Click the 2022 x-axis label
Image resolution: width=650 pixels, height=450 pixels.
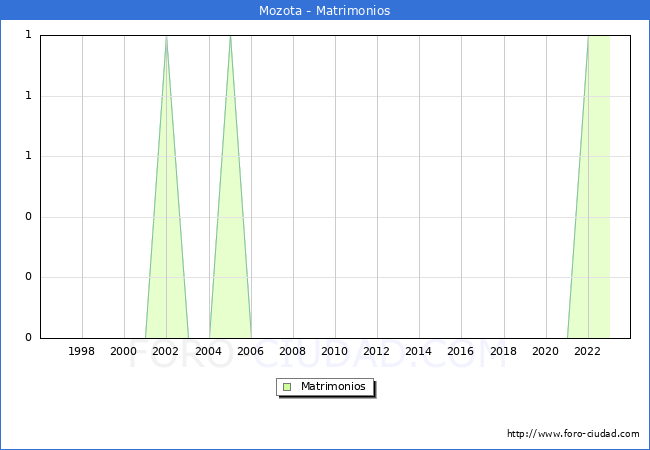coord(587,351)
